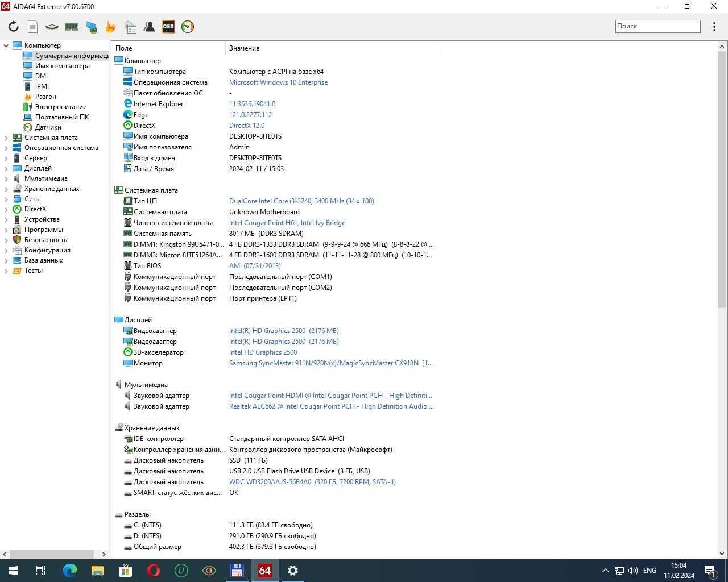Expand the Операционная система tree node
728x582 pixels.
coord(6,148)
